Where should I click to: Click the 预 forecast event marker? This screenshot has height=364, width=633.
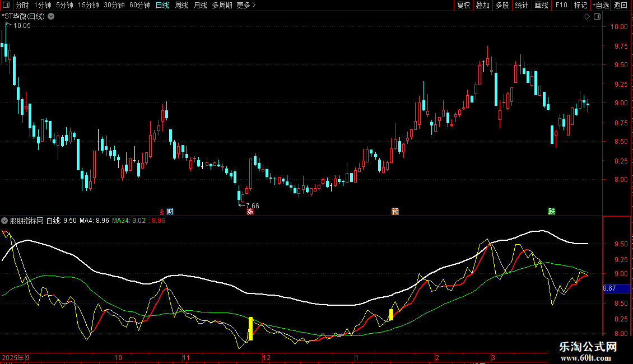click(x=395, y=212)
